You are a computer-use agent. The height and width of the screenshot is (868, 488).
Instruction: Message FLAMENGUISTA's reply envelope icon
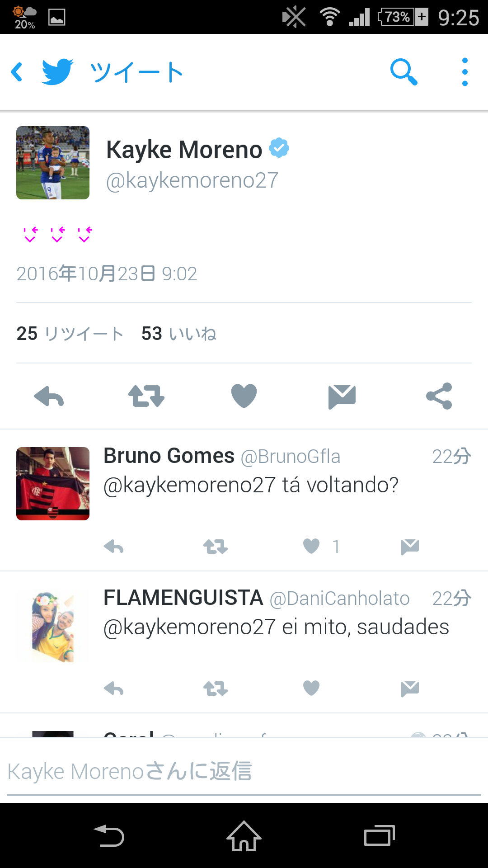click(x=410, y=689)
